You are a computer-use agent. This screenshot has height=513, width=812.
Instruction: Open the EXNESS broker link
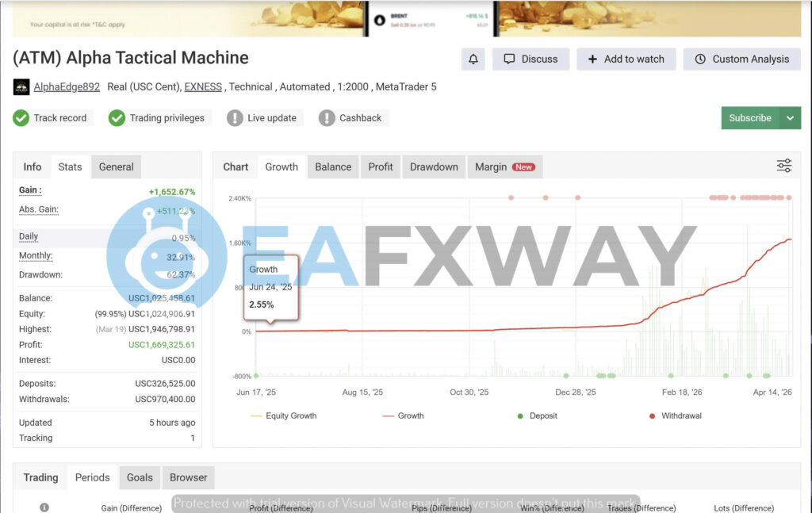pyautogui.click(x=203, y=87)
